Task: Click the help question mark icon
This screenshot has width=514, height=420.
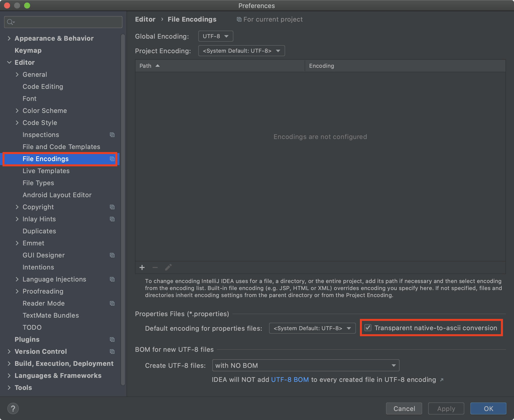Action: point(13,408)
